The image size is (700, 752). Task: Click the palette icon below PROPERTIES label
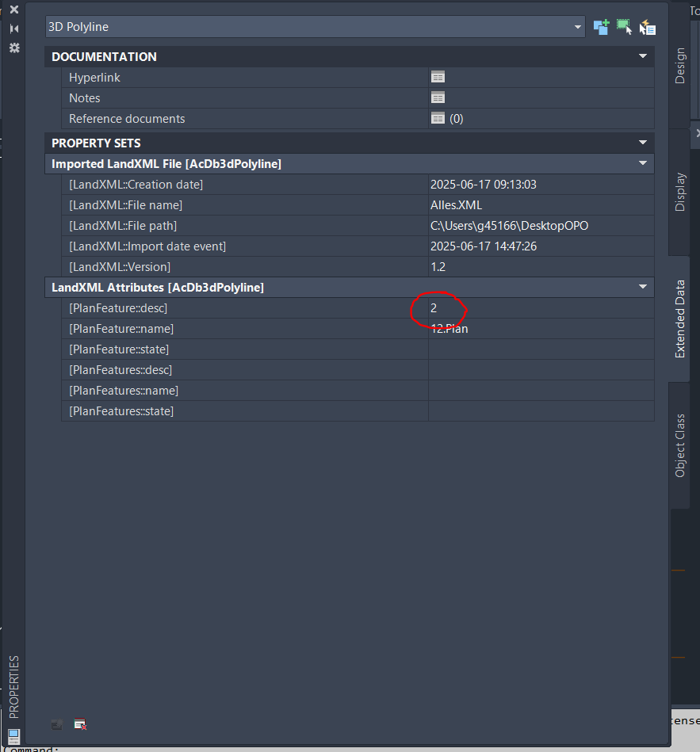tap(14, 735)
